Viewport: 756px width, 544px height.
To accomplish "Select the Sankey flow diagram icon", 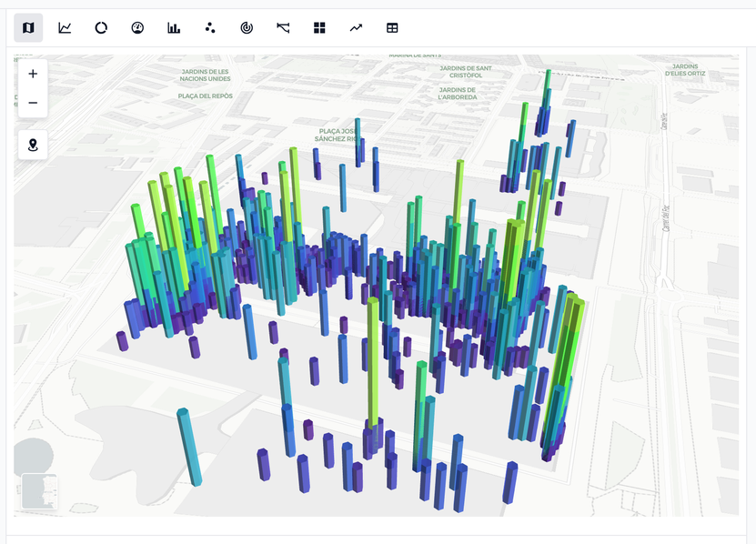I will [283, 28].
